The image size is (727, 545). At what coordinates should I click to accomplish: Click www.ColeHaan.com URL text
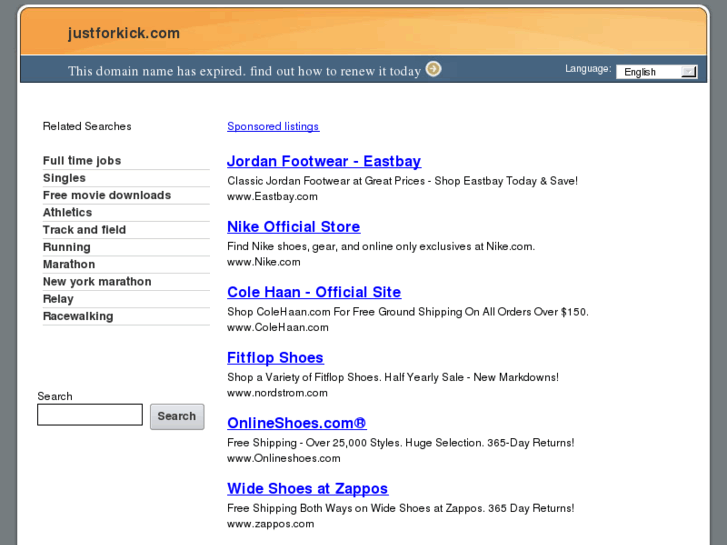point(278,327)
